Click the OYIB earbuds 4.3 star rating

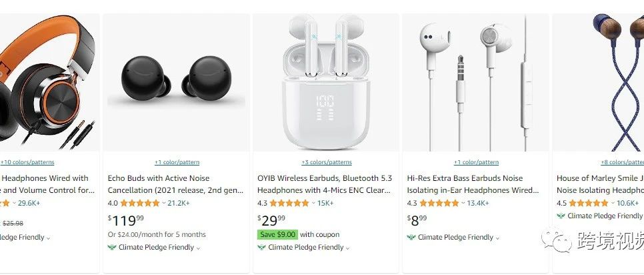pyautogui.click(x=289, y=203)
